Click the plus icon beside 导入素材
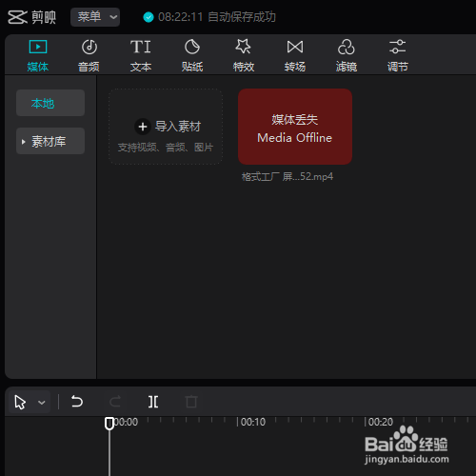 pyautogui.click(x=143, y=127)
